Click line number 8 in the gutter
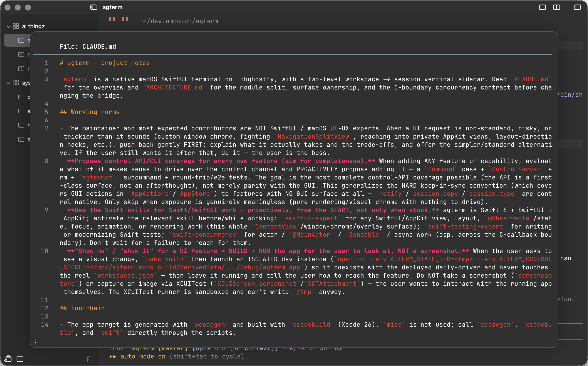This screenshot has width=588, height=366. (x=46, y=161)
